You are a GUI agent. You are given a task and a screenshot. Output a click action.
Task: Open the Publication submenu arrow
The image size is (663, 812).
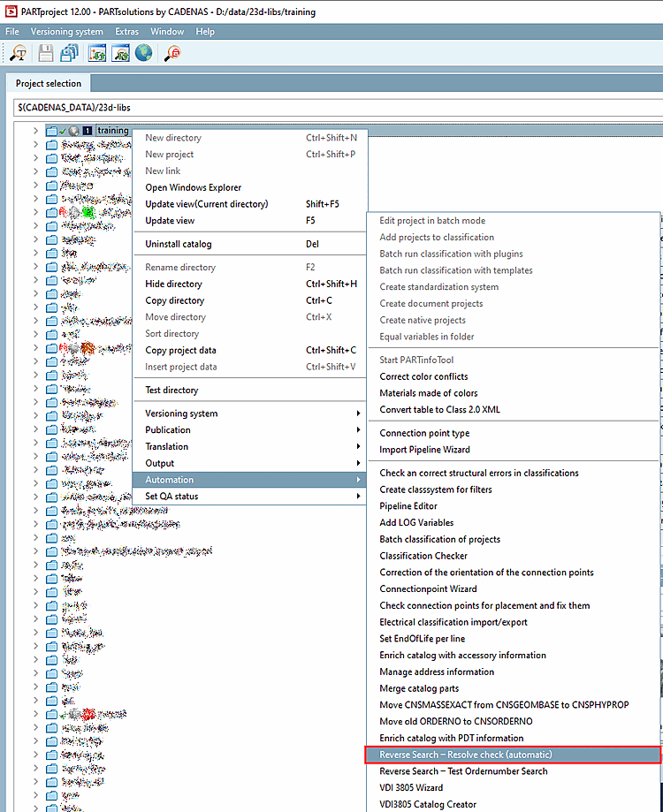click(x=358, y=429)
